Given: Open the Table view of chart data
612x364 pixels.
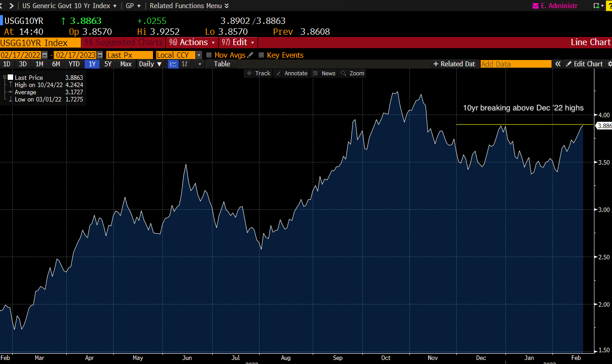Looking at the screenshot, I should tap(222, 64).
